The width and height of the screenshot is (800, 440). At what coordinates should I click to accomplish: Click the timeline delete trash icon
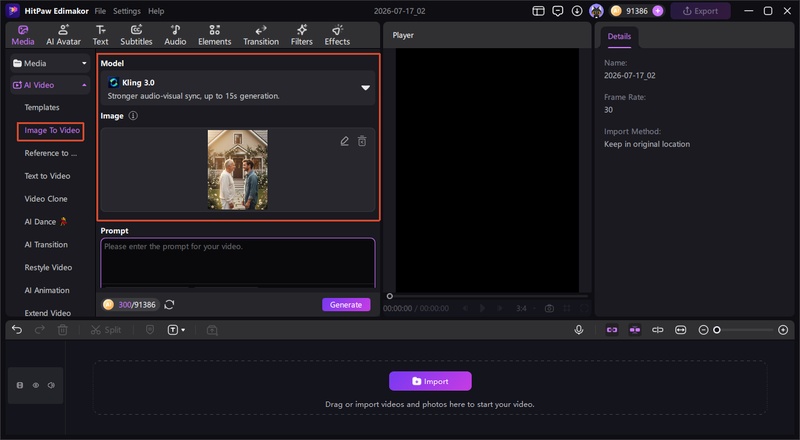(62, 330)
